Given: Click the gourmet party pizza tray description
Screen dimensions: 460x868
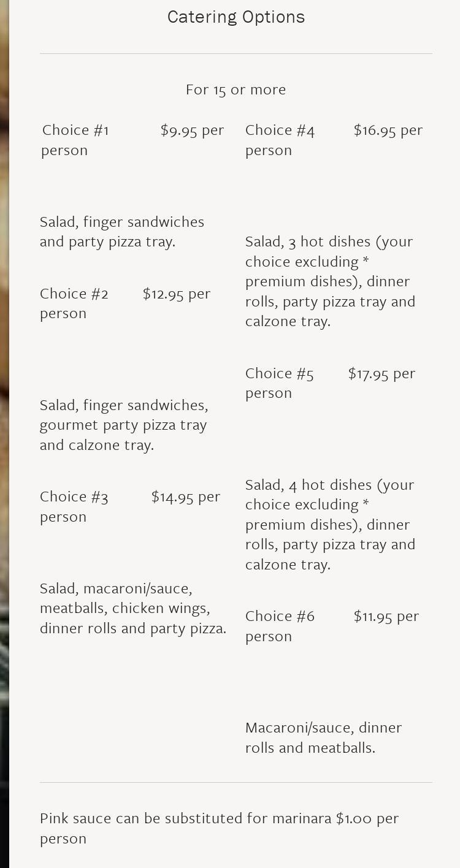Looking at the screenshot, I should (124, 425).
